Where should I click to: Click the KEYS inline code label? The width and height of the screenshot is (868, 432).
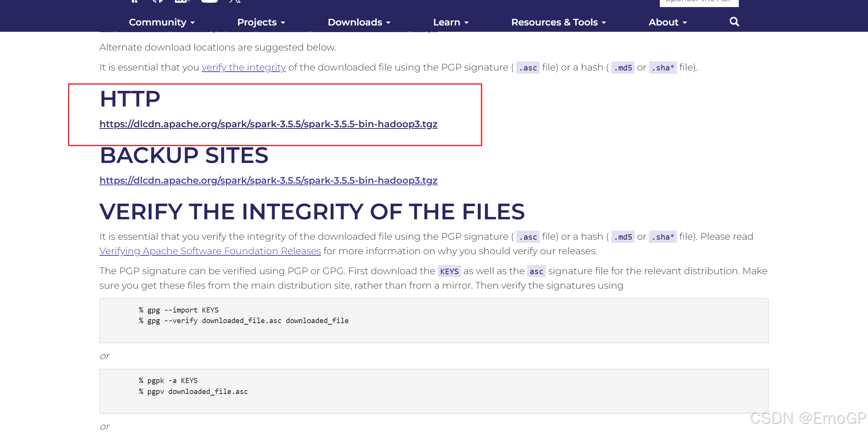click(449, 271)
